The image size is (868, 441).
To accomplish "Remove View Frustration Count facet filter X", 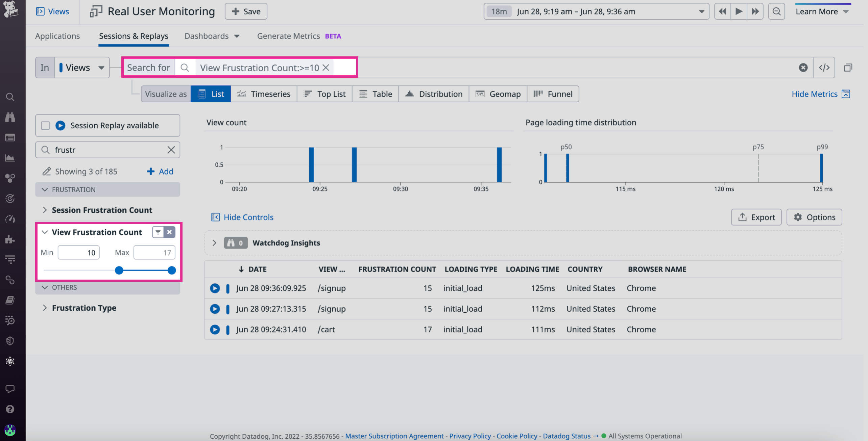I will [x=169, y=232].
